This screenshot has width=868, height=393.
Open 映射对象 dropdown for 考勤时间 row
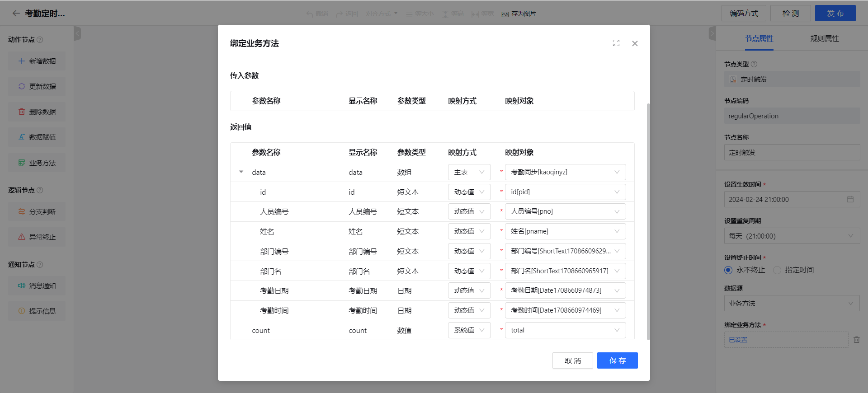pos(565,310)
